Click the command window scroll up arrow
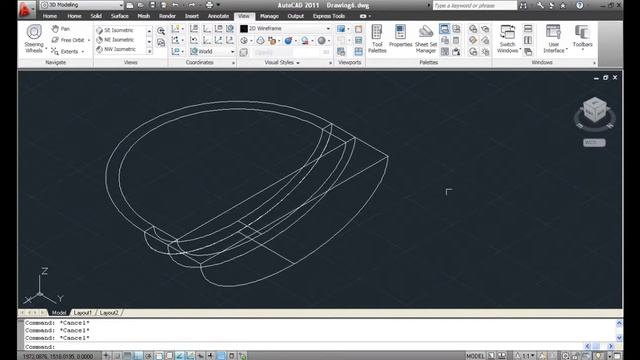Screen dimensions: 640x360 [x=619, y=323]
